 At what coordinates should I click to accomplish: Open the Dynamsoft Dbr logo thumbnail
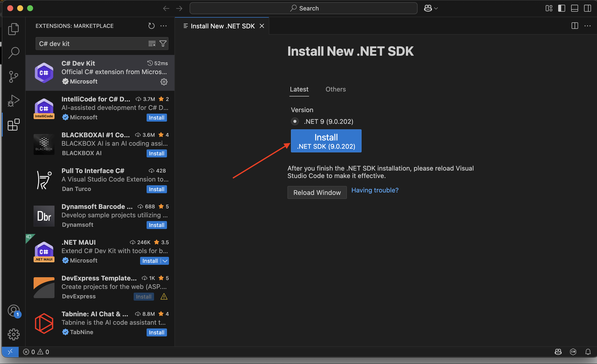pos(44,216)
